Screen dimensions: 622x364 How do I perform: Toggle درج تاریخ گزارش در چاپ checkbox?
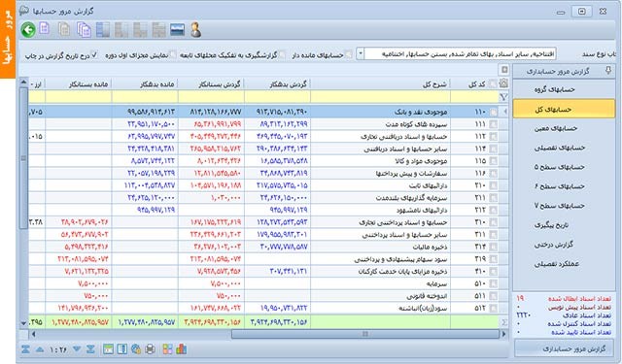click(94, 55)
